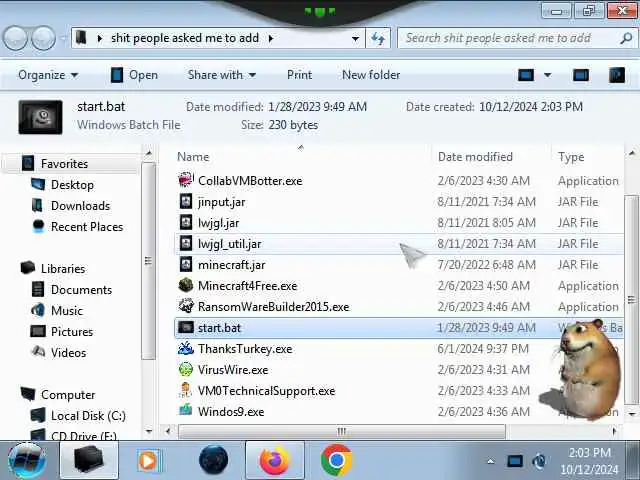
Task: Select Computer in navigation pane
Action: 68,395
